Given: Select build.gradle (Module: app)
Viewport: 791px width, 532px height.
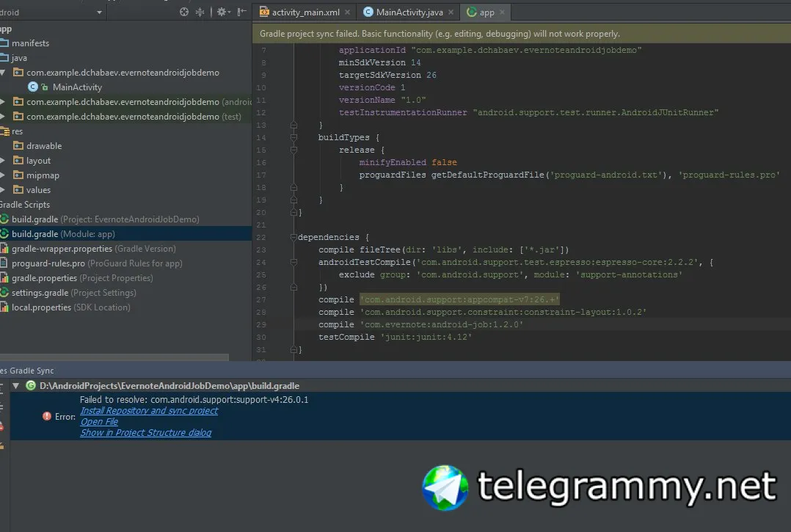Looking at the screenshot, I should pyautogui.click(x=125, y=233).
